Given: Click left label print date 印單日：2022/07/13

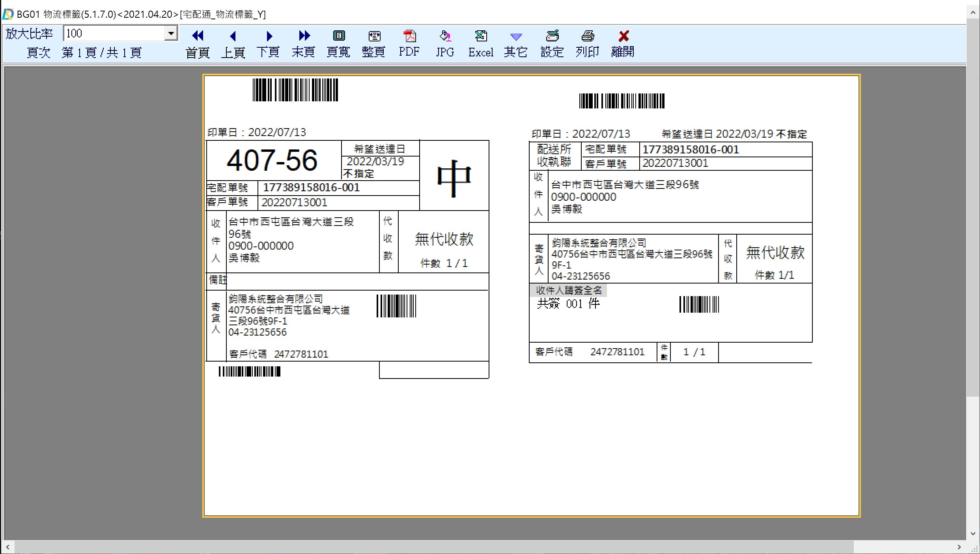Looking at the screenshot, I should [x=257, y=132].
